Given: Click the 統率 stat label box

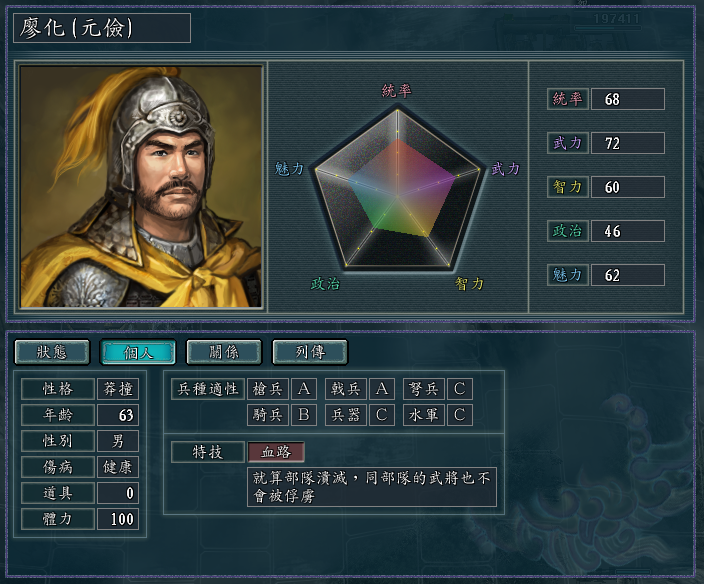Looking at the screenshot, I should [568, 99].
